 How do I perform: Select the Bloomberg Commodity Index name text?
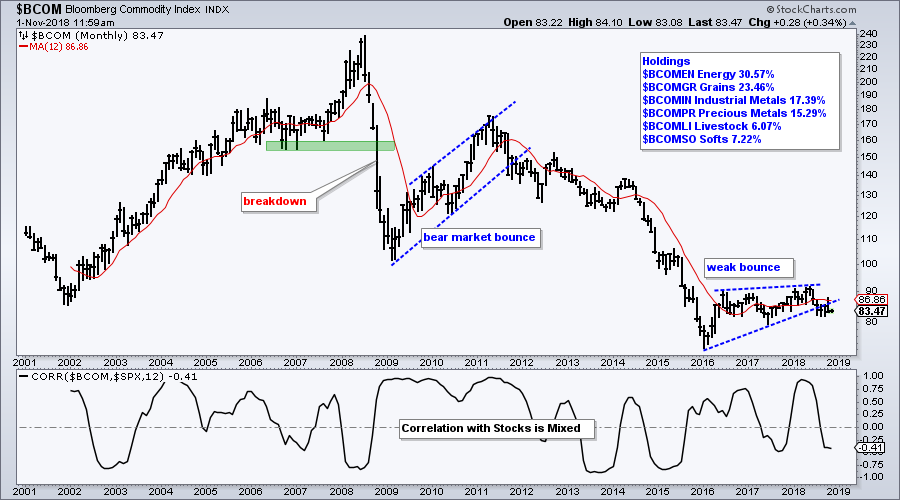133,9
